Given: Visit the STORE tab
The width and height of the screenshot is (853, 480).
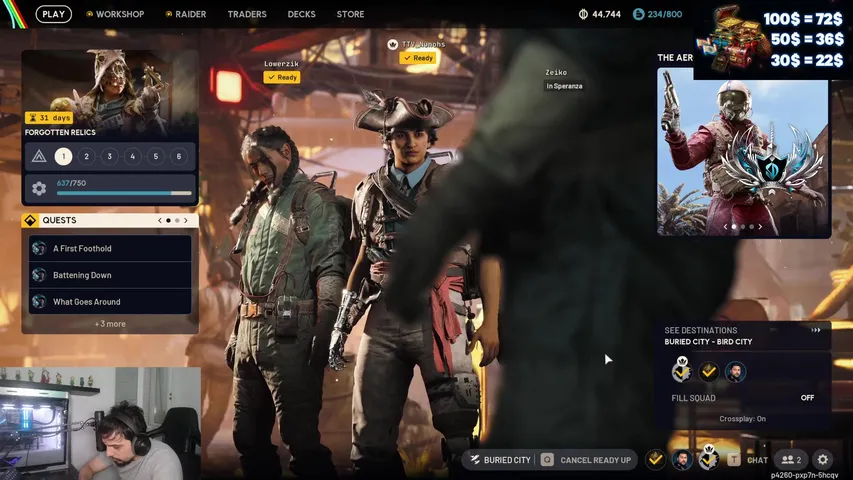Looking at the screenshot, I should pos(350,14).
